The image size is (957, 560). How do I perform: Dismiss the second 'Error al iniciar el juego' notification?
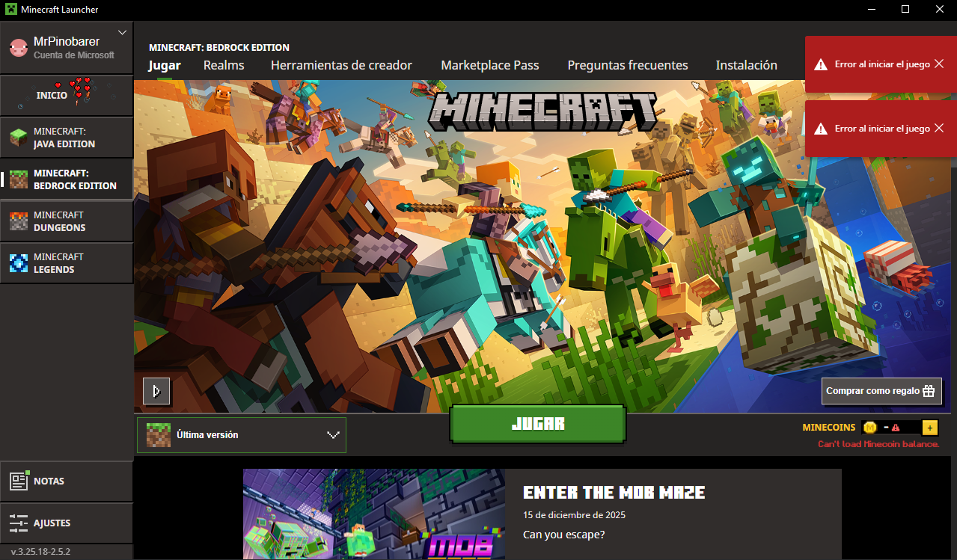click(938, 129)
